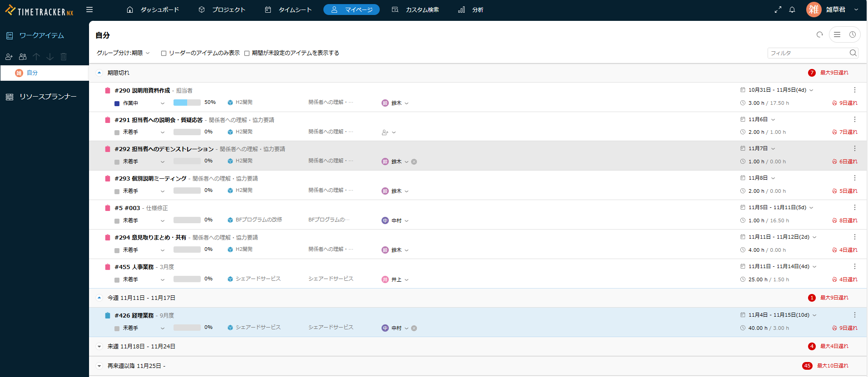868x377 pixels.
Task: Switch to clock timeline view icon
Action: point(853,34)
